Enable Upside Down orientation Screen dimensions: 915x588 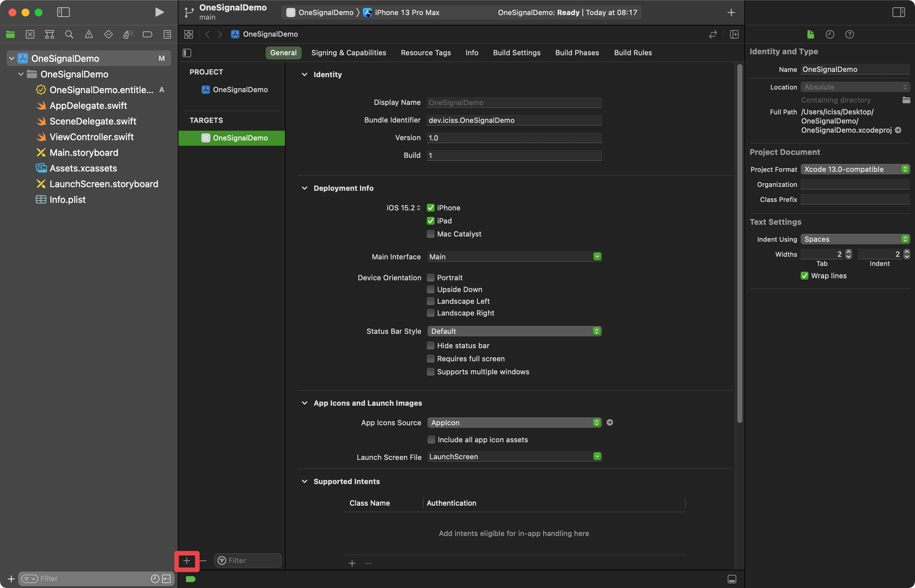431,289
